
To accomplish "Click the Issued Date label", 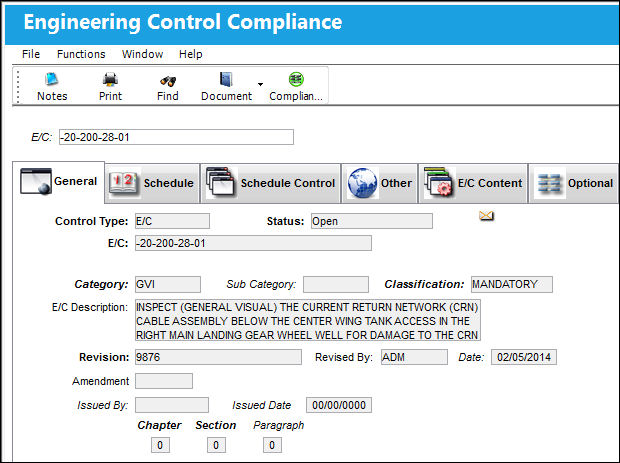I will 261,405.
